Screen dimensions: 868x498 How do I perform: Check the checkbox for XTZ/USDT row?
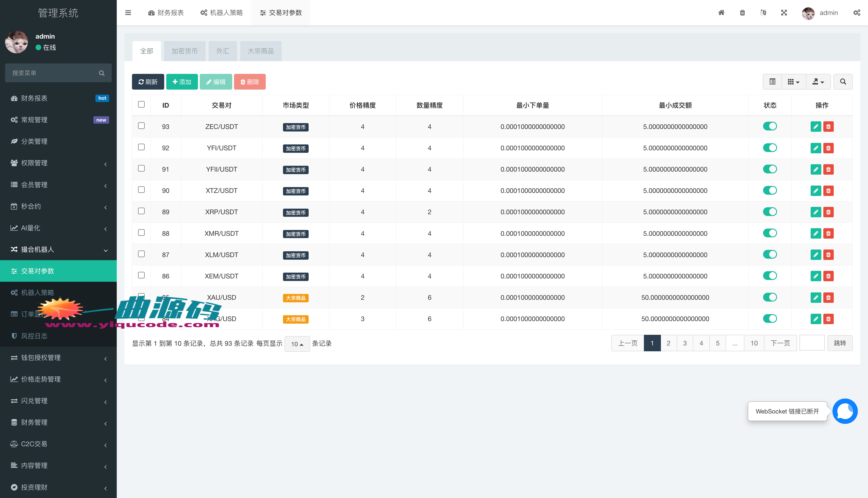141,190
